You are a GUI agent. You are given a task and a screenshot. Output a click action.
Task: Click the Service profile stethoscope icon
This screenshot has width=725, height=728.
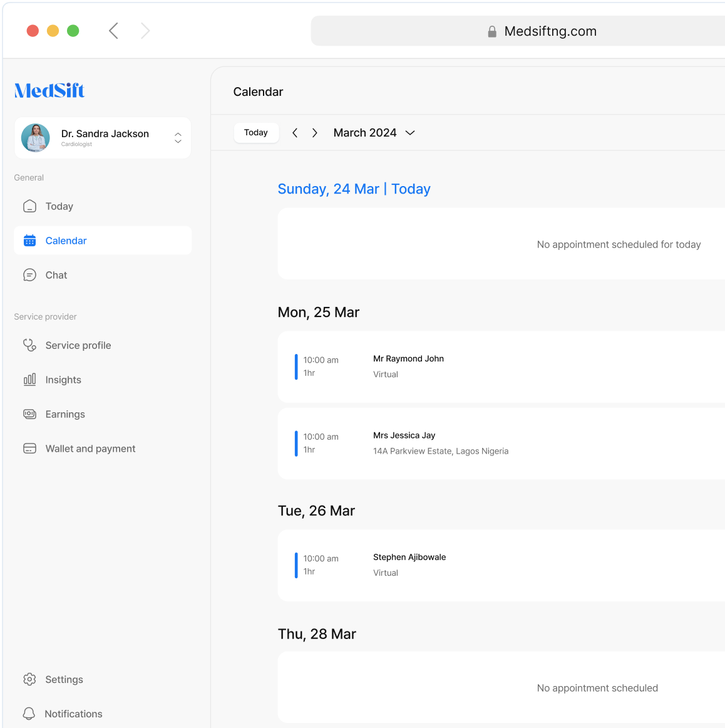point(29,345)
